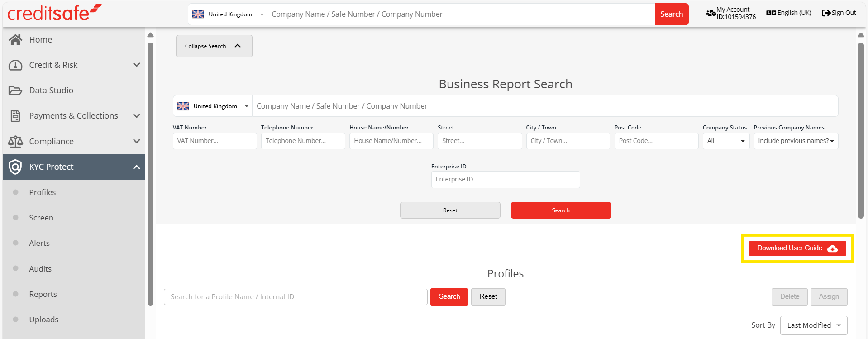Click the Telephone Number field
The width and height of the screenshot is (868, 339).
(303, 141)
